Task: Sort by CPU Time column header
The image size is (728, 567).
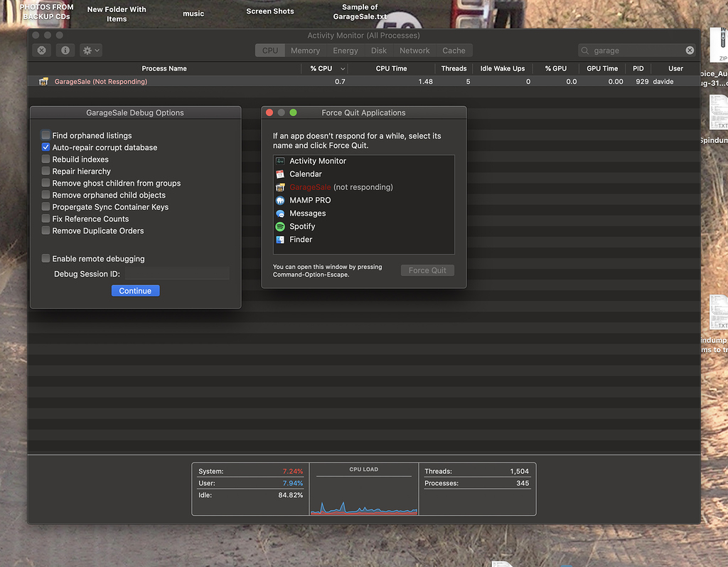Action: click(x=391, y=68)
